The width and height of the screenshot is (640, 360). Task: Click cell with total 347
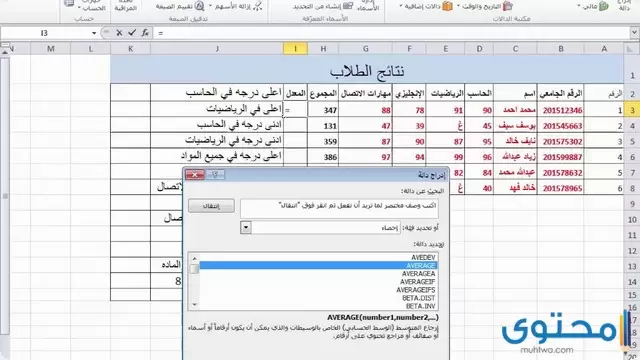323,110
